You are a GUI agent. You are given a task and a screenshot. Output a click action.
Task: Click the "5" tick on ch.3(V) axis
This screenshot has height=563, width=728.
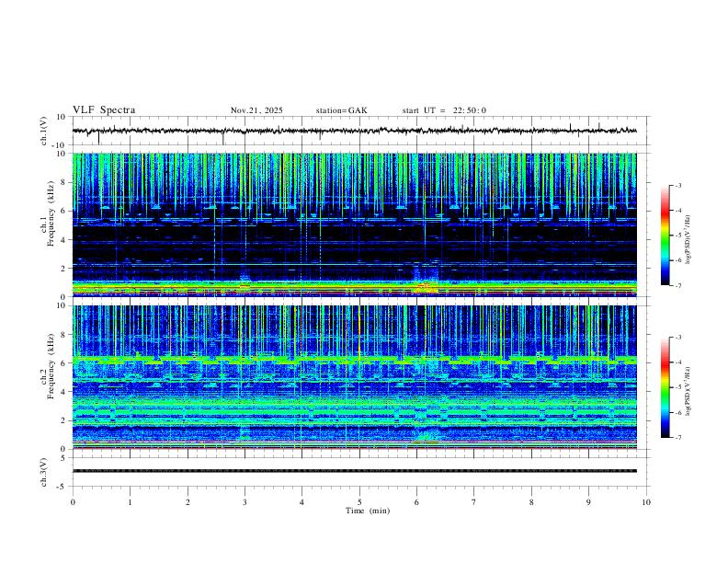64,458
